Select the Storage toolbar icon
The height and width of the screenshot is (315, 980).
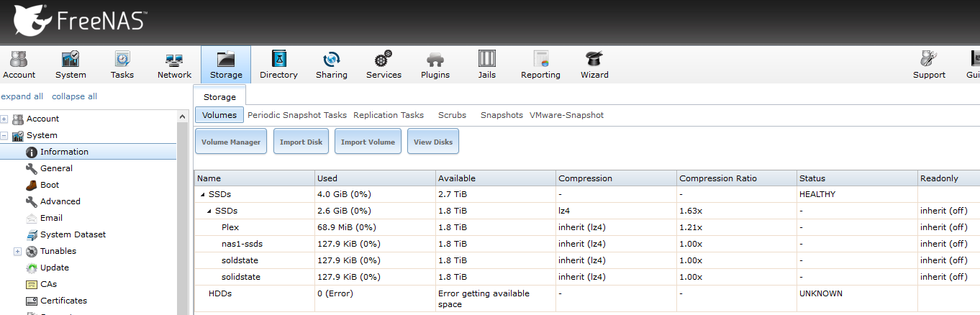click(x=226, y=65)
